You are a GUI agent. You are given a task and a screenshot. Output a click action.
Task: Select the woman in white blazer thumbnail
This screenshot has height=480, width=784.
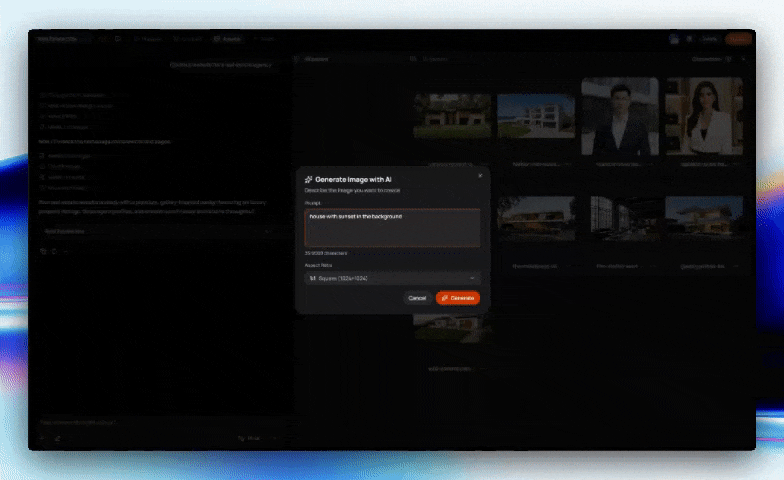pos(704,116)
